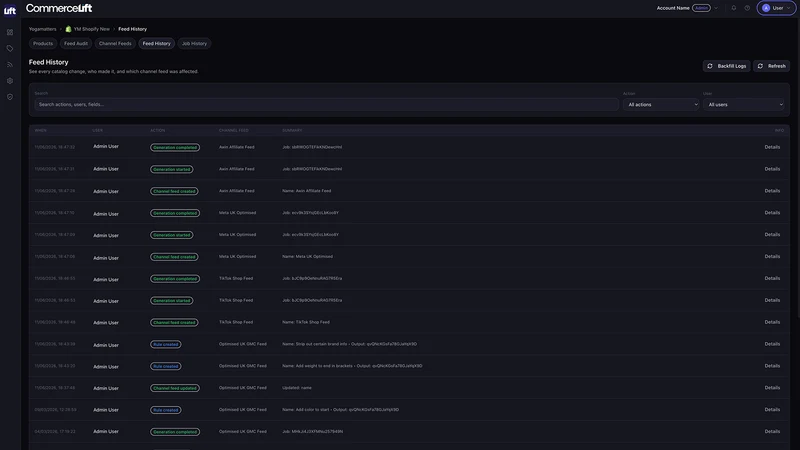This screenshot has height=450, width=800.
Task: Click summary 'Name: Meta UK Optimised'
Action: (x=308, y=257)
